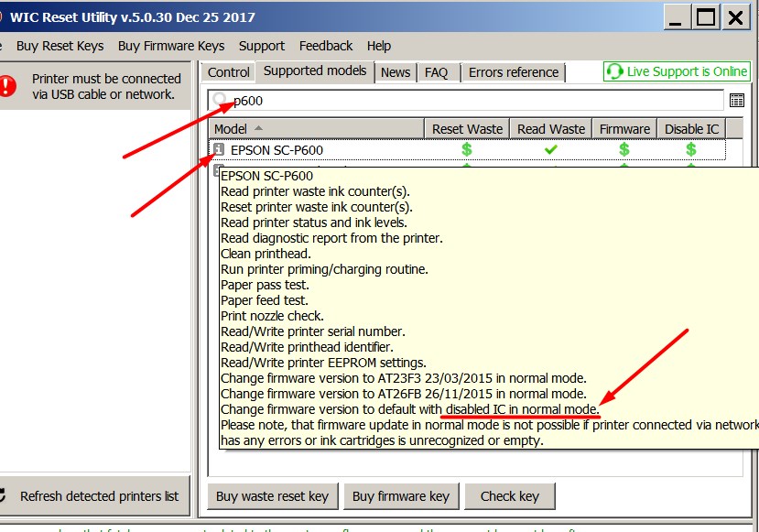759x532 pixels.
Task: Click the Disable IC column header
Action: tap(691, 129)
